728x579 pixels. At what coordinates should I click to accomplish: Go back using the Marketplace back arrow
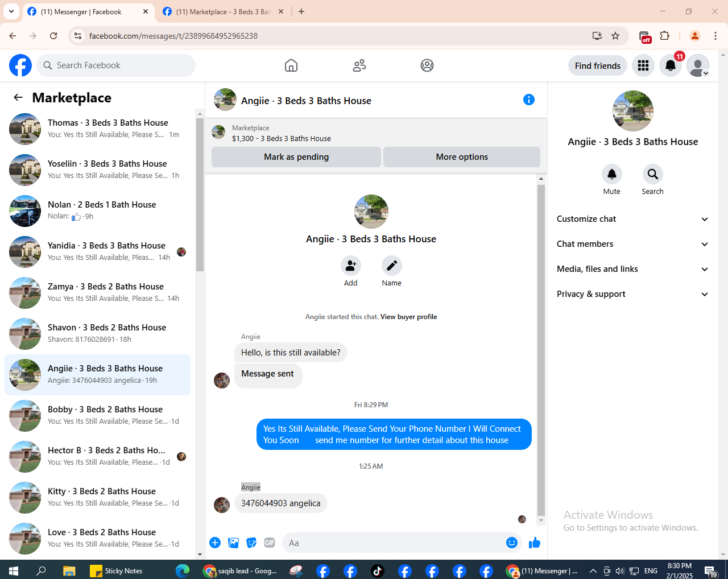point(18,97)
